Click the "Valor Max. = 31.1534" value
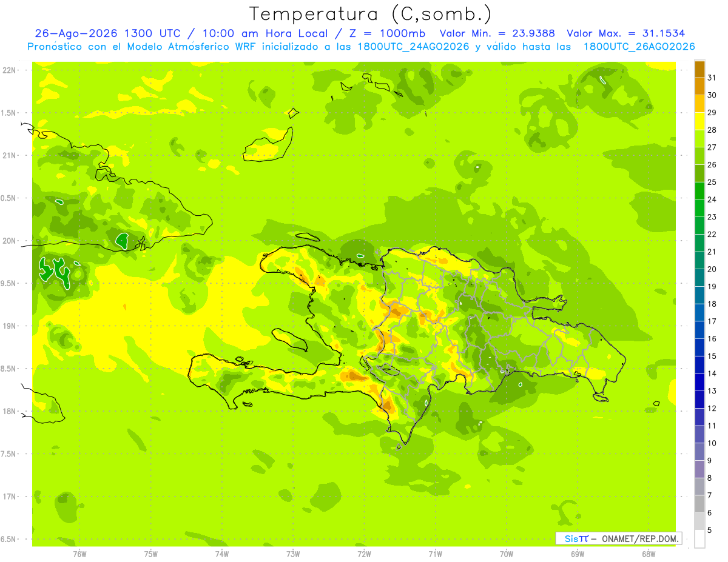The image size is (728, 562). (x=625, y=33)
